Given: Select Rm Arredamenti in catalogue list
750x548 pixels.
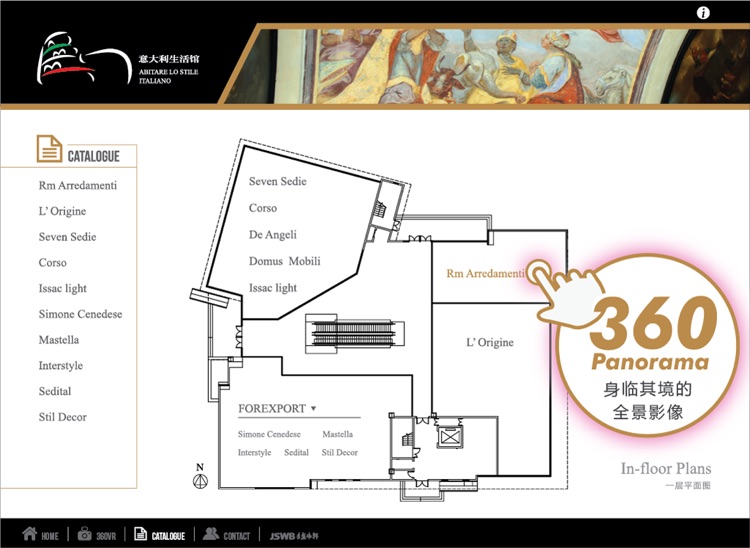Looking at the screenshot, I should click(x=77, y=186).
